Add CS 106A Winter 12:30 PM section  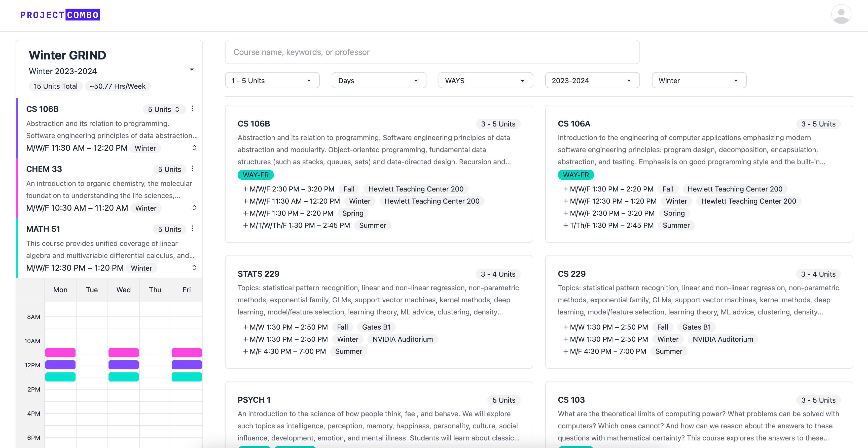point(566,201)
